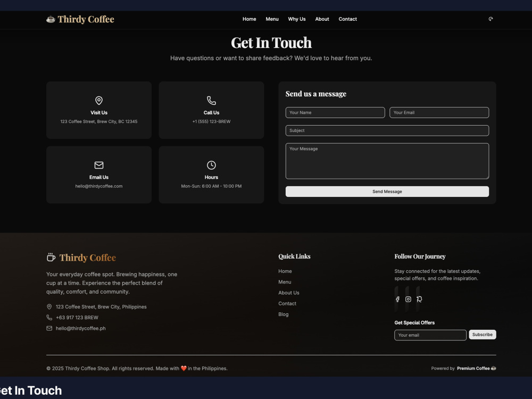Image resolution: width=532 pixels, height=399 pixels.
Task: Click the Thirdy Coffee header brand name
Action: pos(86,19)
